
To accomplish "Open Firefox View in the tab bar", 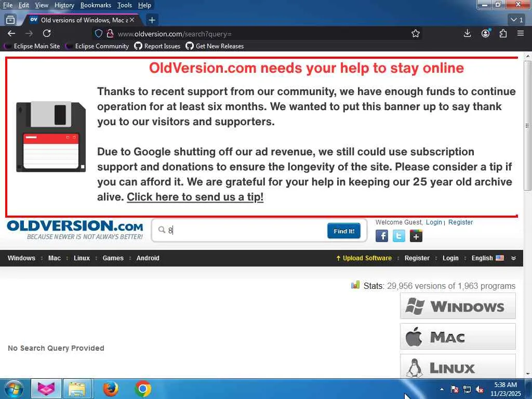I will click(x=10, y=20).
